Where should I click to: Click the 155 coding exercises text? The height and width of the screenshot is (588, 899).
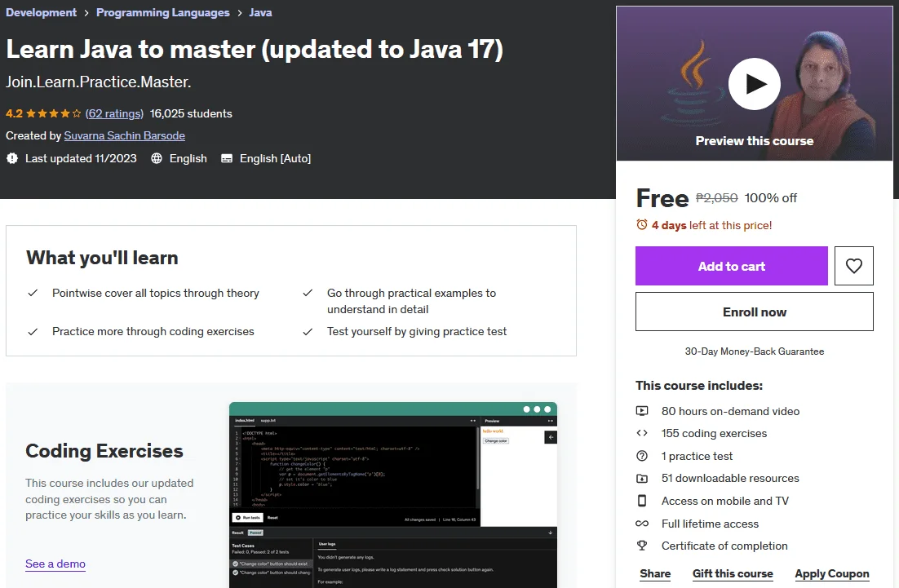click(x=715, y=433)
